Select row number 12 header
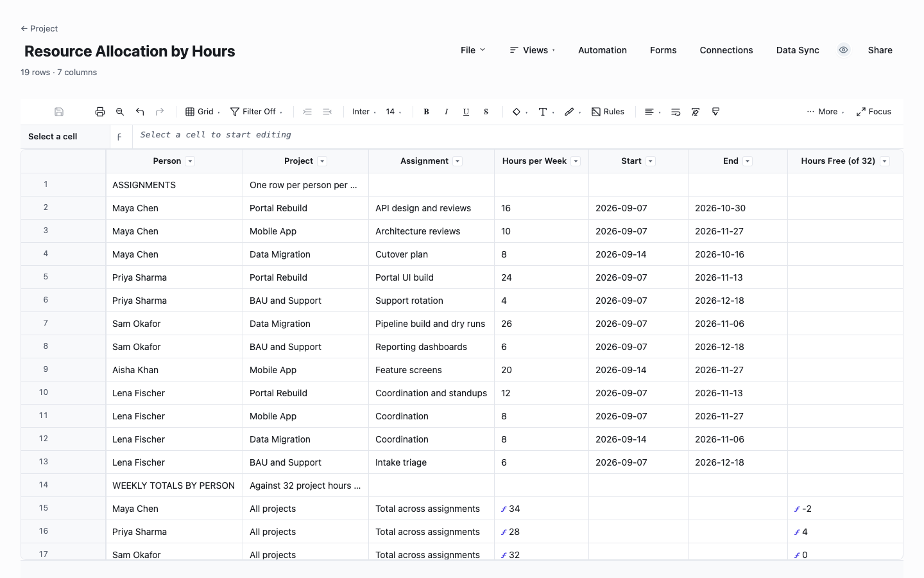This screenshot has width=924, height=578. (64, 439)
